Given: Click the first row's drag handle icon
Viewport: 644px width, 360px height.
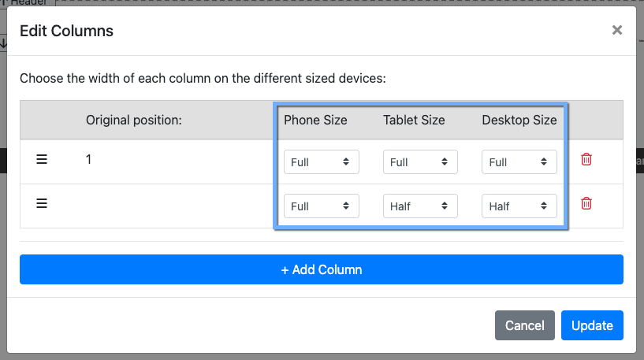Looking at the screenshot, I should pyautogui.click(x=43, y=159).
